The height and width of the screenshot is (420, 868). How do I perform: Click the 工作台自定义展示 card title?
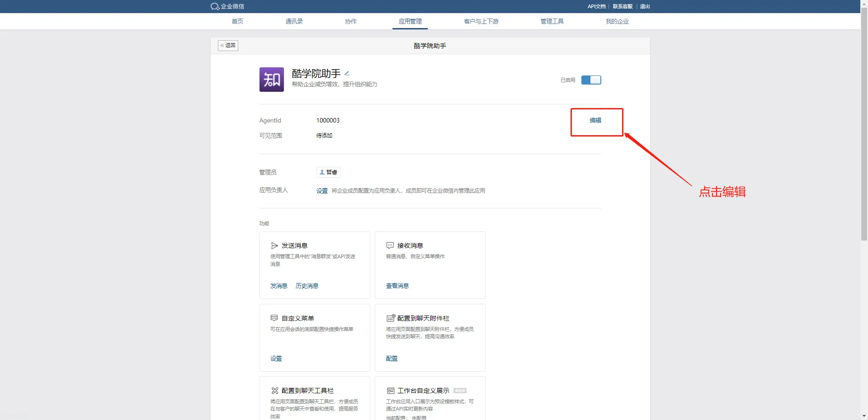tap(423, 391)
